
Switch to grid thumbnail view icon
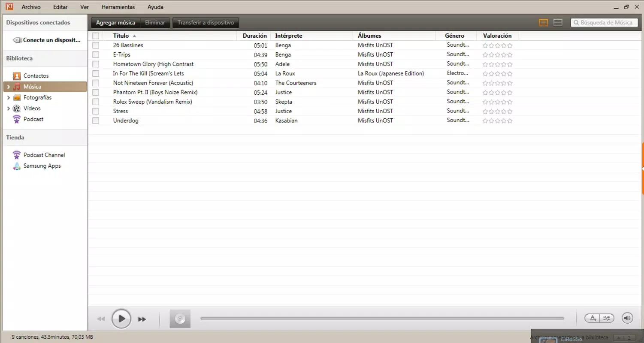tap(558, 23)
